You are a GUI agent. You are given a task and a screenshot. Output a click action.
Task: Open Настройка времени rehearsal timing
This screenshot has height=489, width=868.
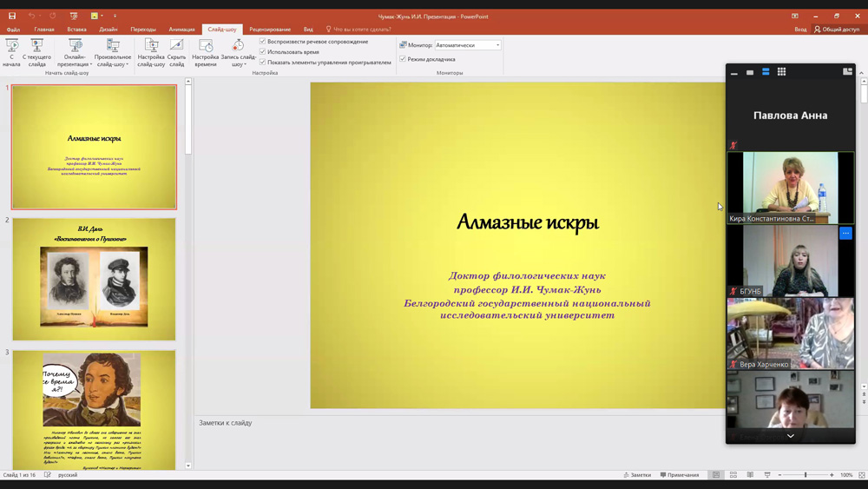tap(206, 52)
